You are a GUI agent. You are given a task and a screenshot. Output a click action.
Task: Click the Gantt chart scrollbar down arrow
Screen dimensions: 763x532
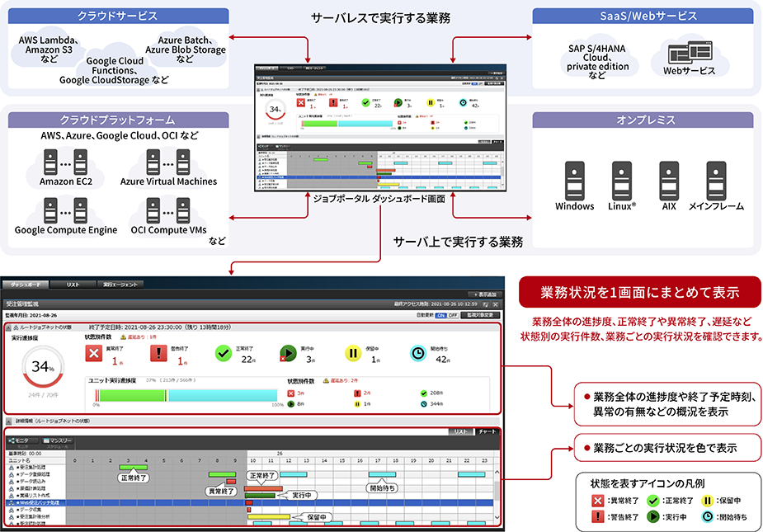click(497, 517)
